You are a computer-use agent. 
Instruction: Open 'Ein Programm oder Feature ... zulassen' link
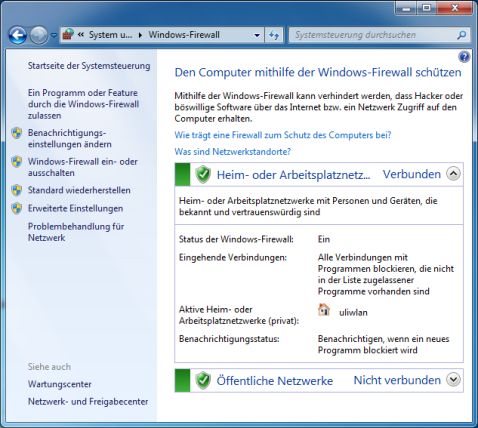tap(83, 104)
